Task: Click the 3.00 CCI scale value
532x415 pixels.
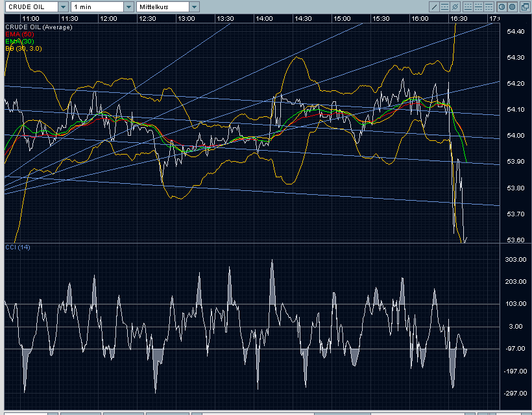Action: 516,327
